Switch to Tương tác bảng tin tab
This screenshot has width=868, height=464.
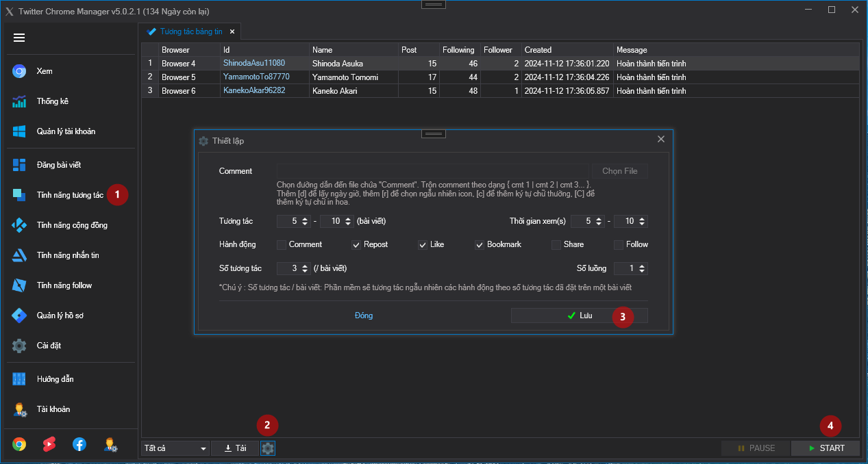click(190, 31)
